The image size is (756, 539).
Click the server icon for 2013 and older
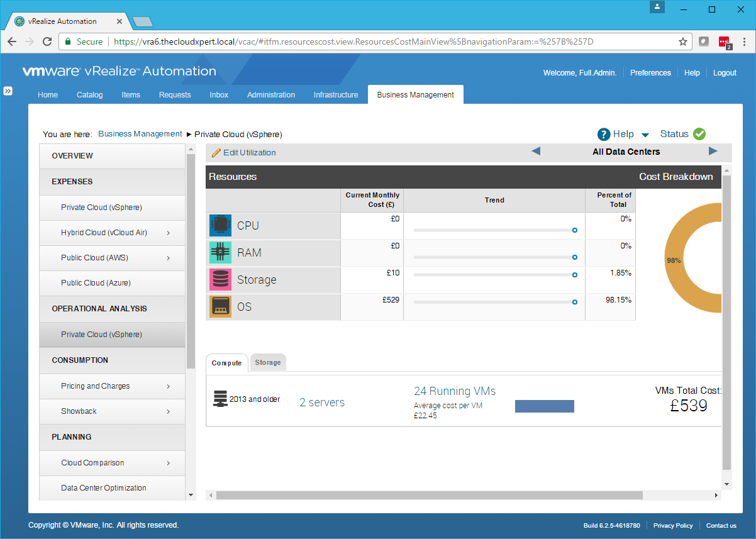point(220,399)
